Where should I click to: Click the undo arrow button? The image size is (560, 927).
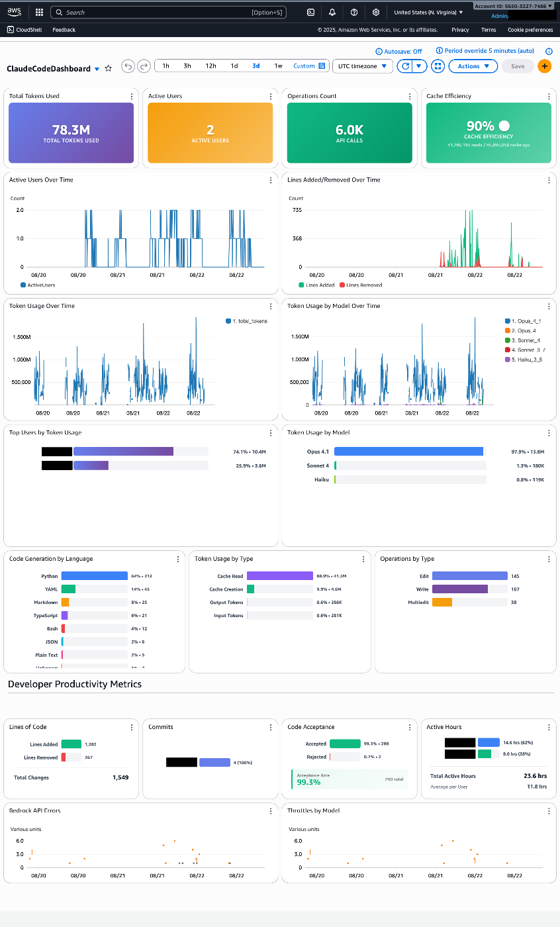(x=128, y=66)
